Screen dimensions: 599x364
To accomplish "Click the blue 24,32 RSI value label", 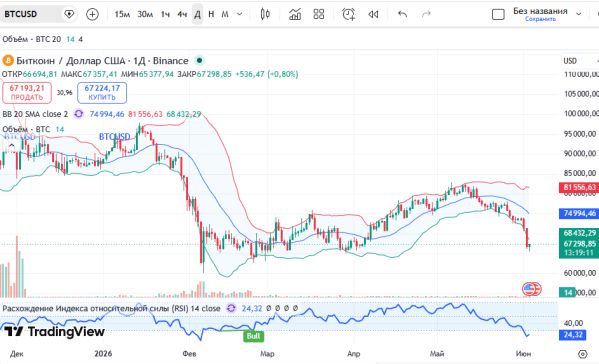I will [x=573, y=335].
